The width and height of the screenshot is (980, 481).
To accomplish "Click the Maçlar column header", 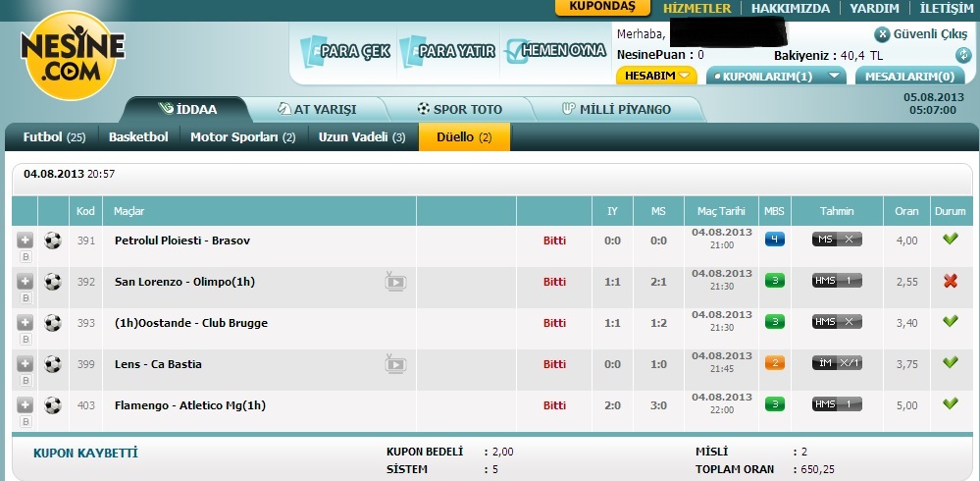I will click(129, 211).
